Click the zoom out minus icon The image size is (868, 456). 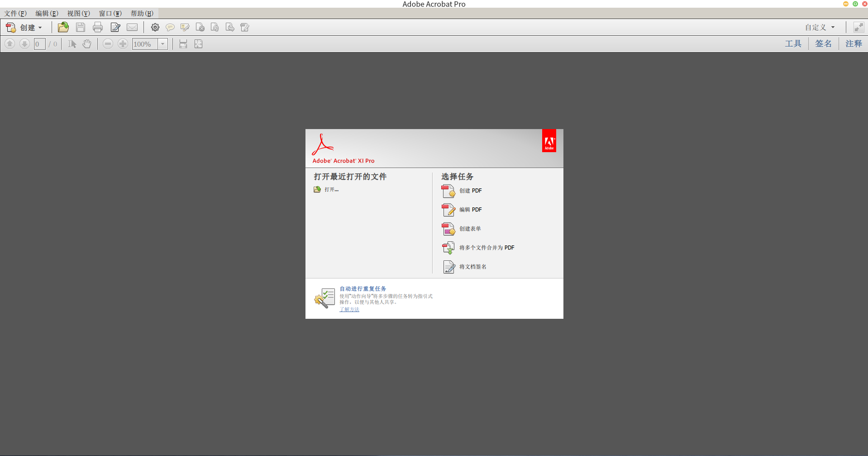[108, 43]
